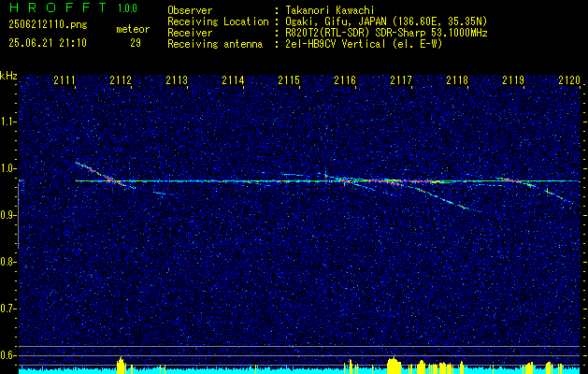Click time marker 2116
Image resolution: width=588 pixels, height=374 pixels.
pyautogui.click(x=345, y=80)
